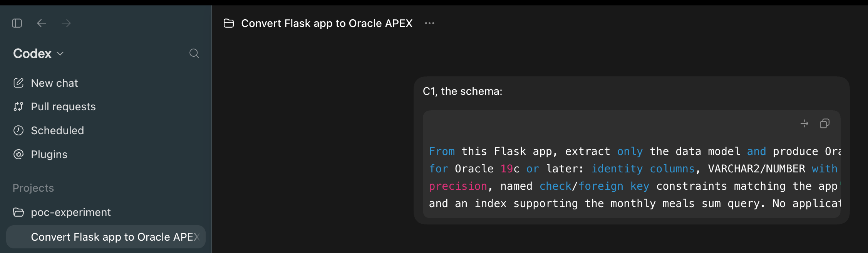Screen dimensions: 868x253
Task: Copy the code block contents
Action: (824, 123)
